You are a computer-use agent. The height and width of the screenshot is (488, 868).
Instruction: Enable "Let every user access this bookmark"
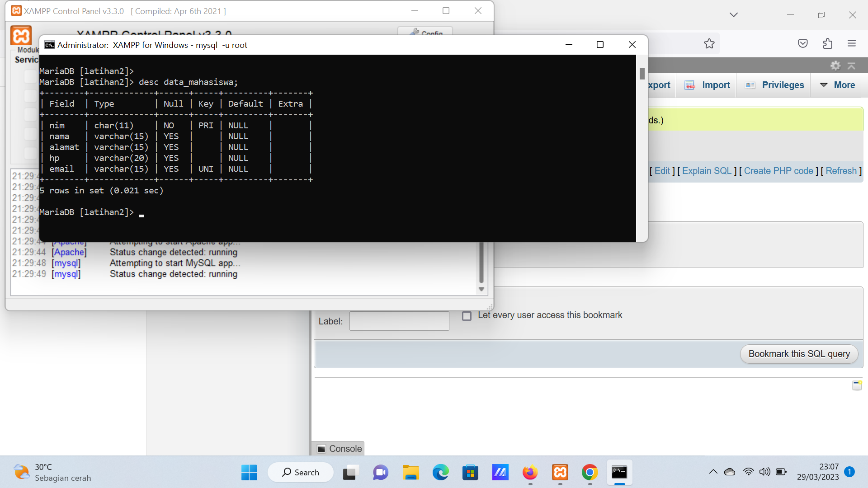click(x=467, y=316)
